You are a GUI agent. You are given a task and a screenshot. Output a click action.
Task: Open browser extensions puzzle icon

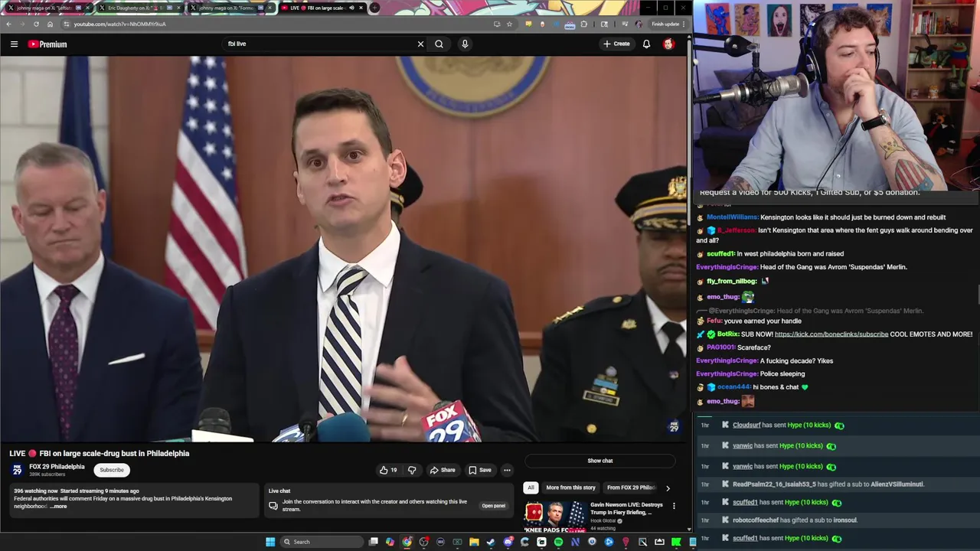click(583, 24)
